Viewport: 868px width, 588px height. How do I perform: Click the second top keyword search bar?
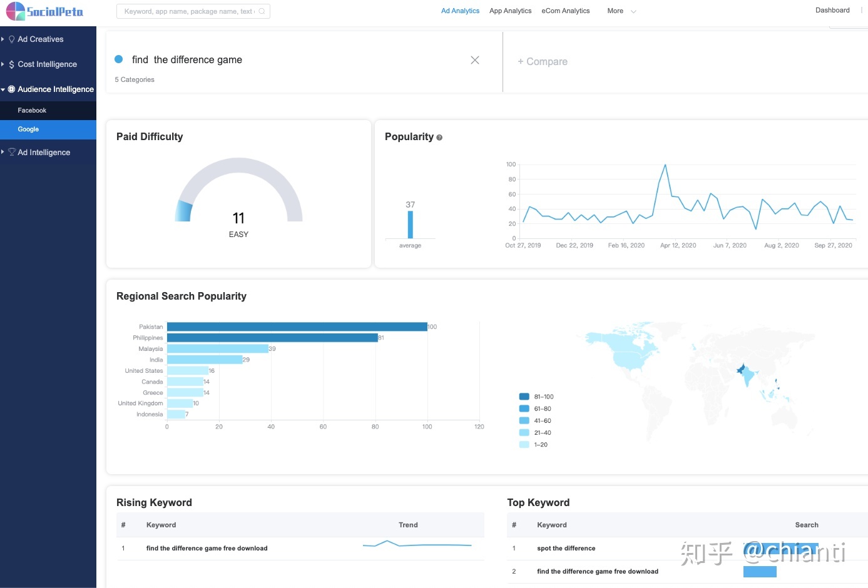coord(760,572)
